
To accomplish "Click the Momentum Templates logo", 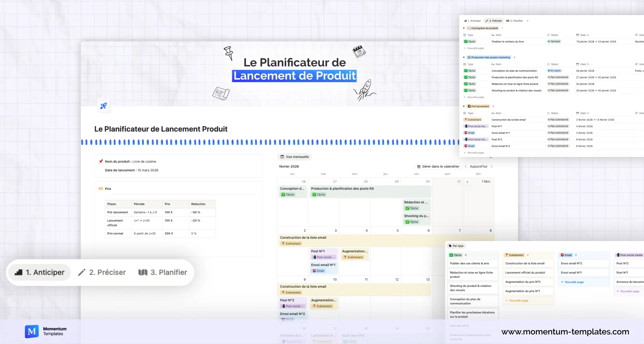I will (x=31, y=331).
